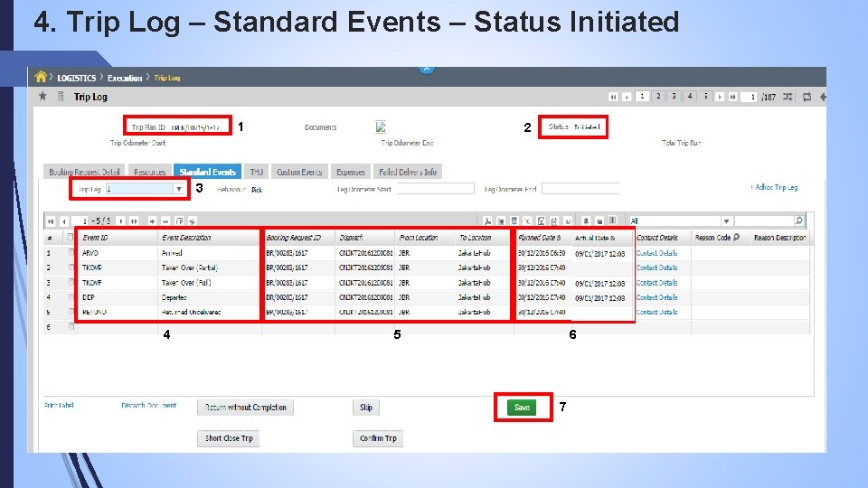The height and width of the screenshot is (488, 868).
Task: Click the magnifier beside Reason Code header
Action: (736, 238)
